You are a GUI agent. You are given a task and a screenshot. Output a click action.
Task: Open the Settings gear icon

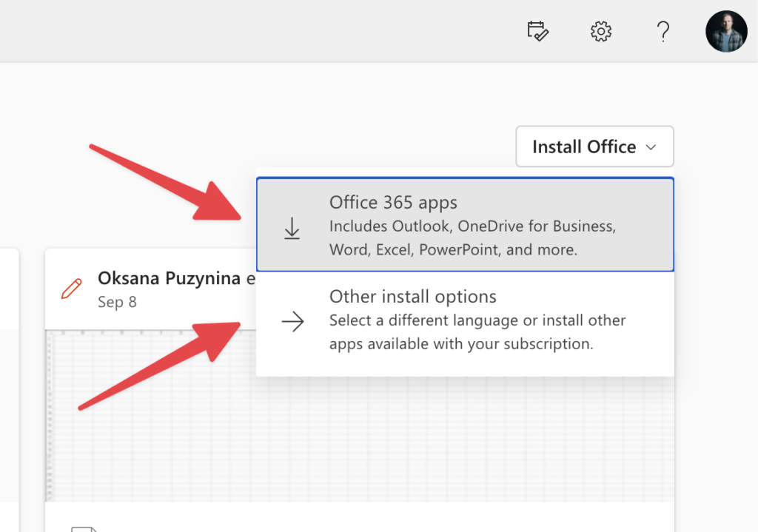[601, 31]
